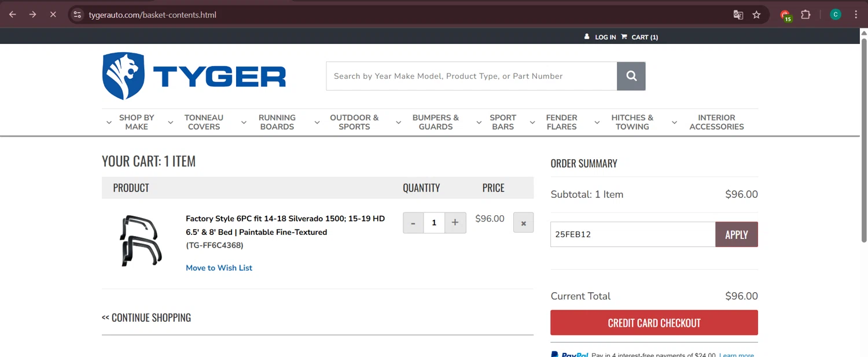Image resolution: width=868 pixels, height=357 pixels.
Task: Click the user account icon beside LOG IN
Action: click(x=587, y=36)
